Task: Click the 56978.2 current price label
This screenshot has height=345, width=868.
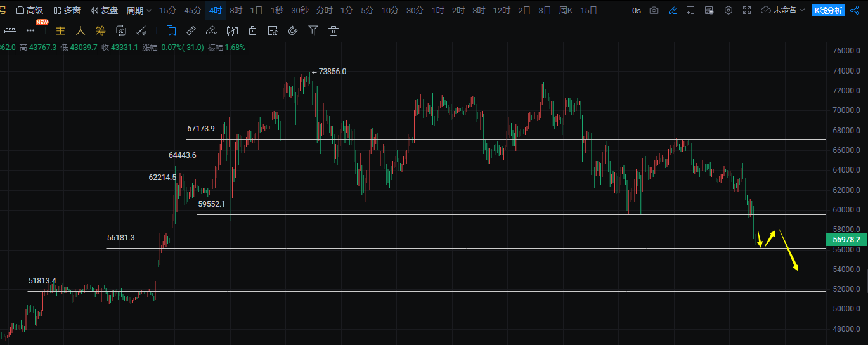Action: click(846, 240)
